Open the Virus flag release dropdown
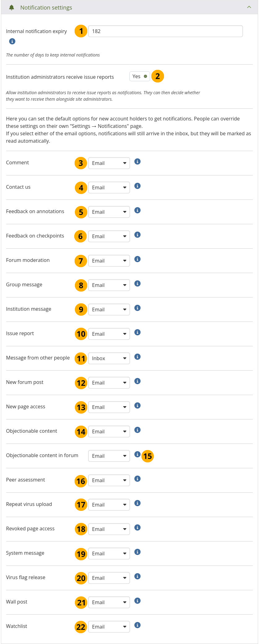This screenshot has width=259, height=644. 109,578
